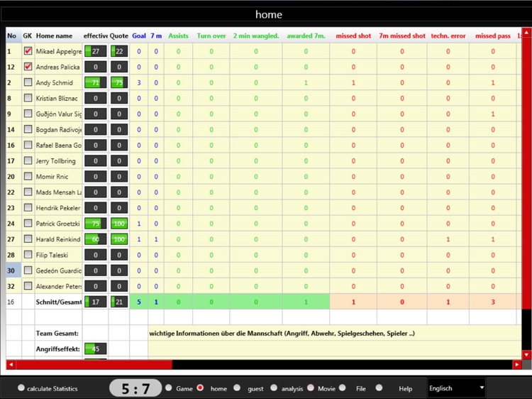Click the horizontal scrollbar left arrow
Viewport: 532px width, 399px height.
[11, 365]
